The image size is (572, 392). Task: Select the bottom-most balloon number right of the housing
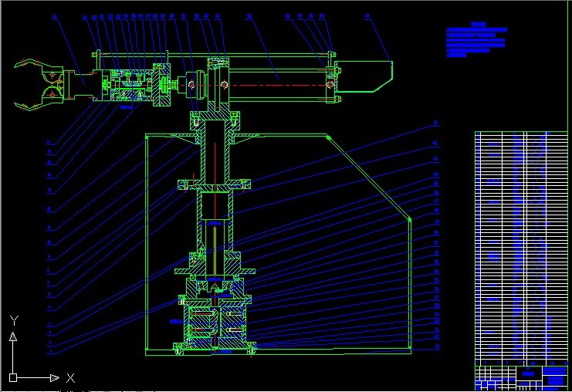pos(437,347)
